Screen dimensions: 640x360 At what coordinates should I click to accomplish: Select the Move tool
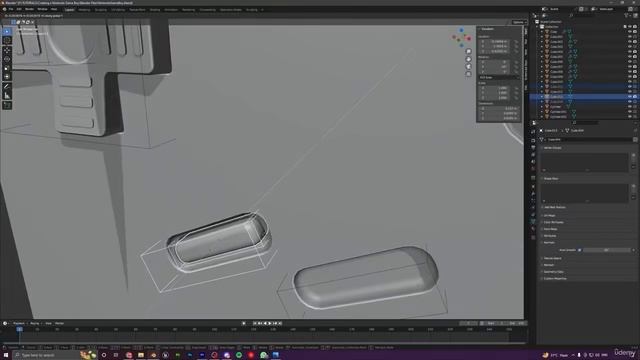(7, 51)
